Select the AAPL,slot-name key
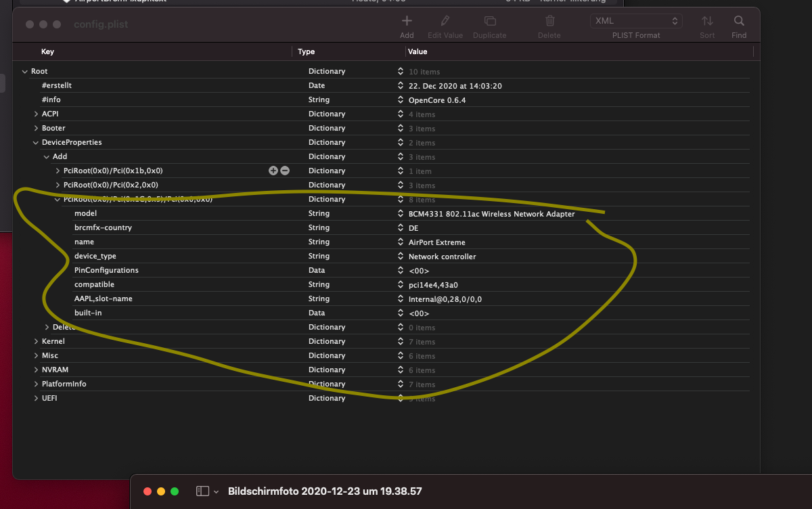 (103, 298)
